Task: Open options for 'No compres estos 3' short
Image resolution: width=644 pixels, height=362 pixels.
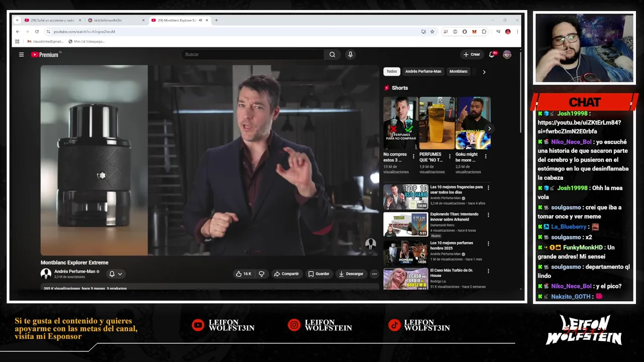Action: (x=414, y=156)
